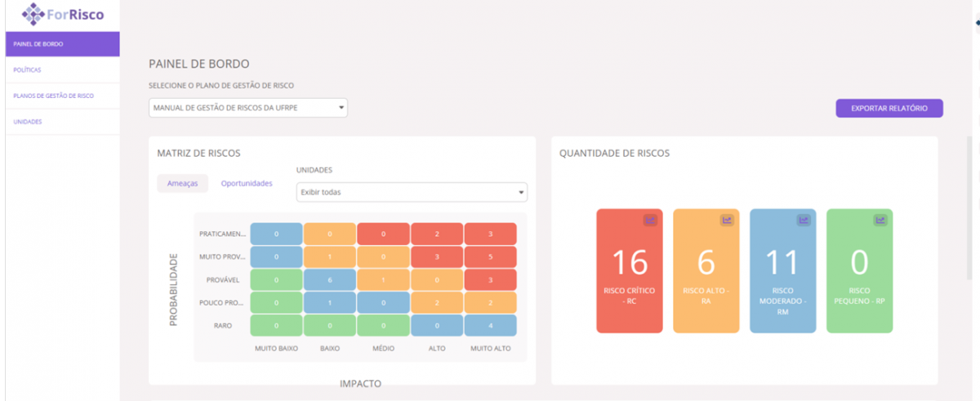This screenshot has width=980, height=401.
Task: Expand the risk management plan dropdown
Action: point(248,108)
